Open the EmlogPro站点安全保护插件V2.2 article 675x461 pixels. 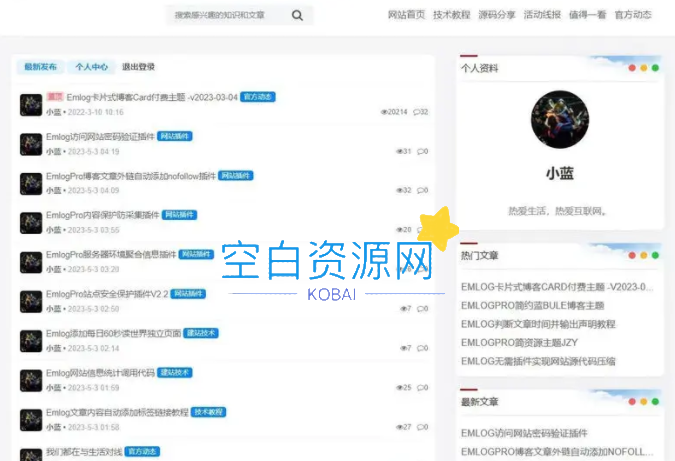click(x=107, y=294)
